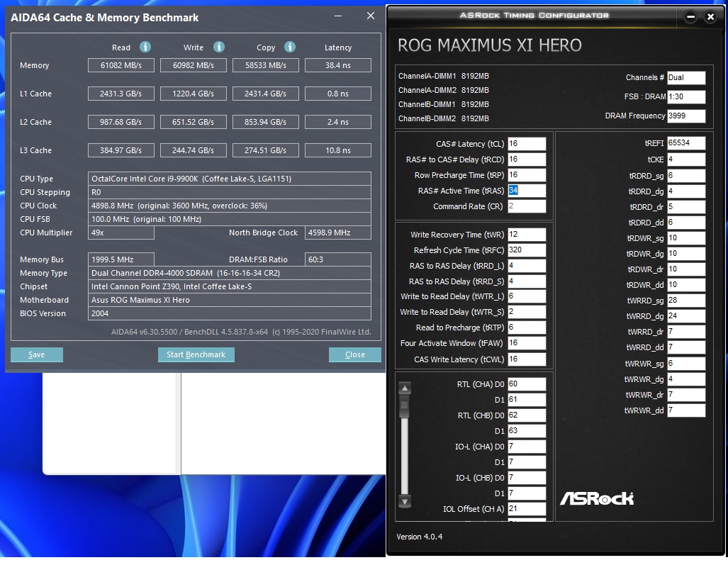Image resolution: width=728 pixels, height=582 pixels.
Task: Select the tRDRD_dg field
Action: pyautogui.click(x=686, y=191)
